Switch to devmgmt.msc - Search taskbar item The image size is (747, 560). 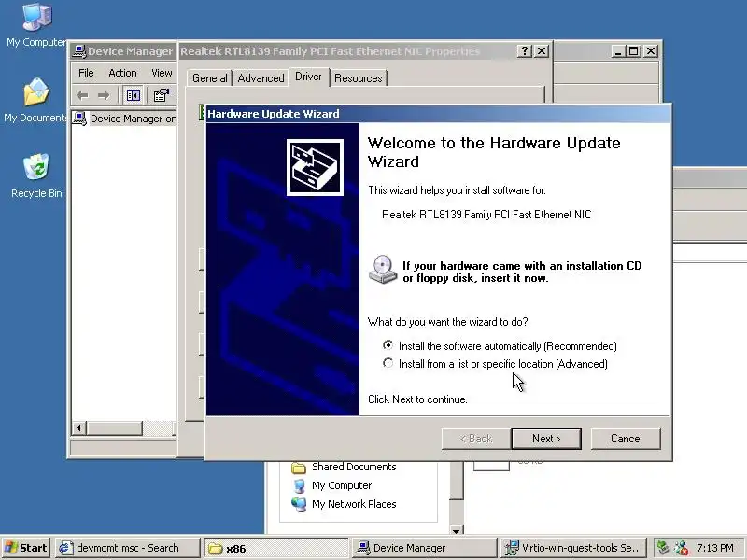pyautogui.click(x=127, y=548)
